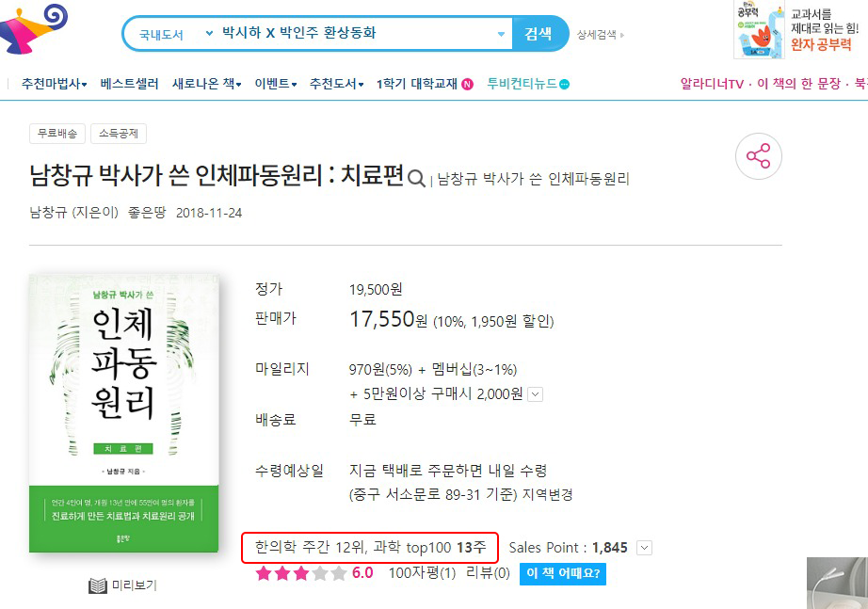Click the book cover thumbnail image
Screen dimensions: 868x609
tap(124, 413)
